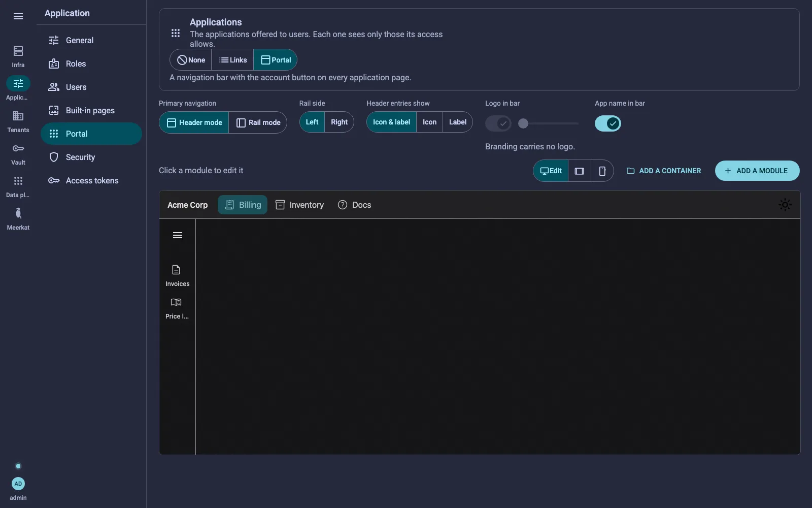
Task: Click the admin avatar icon
Action: click(18, 484)
